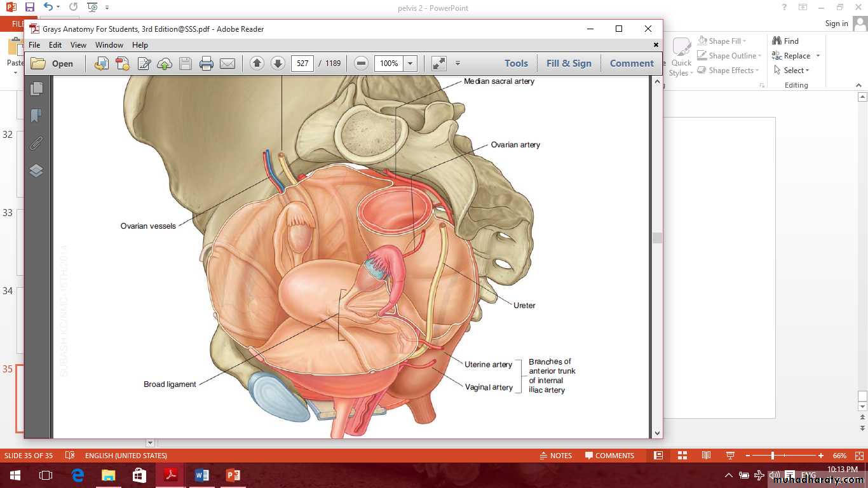
Task: Show the Page Thumbnails panel
Action: [36, 89]
